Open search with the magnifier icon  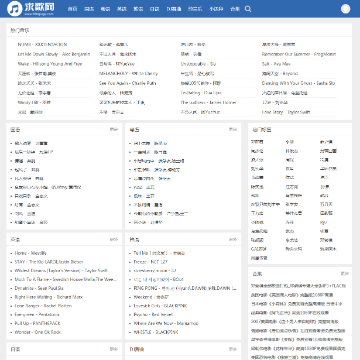point(248,9)
